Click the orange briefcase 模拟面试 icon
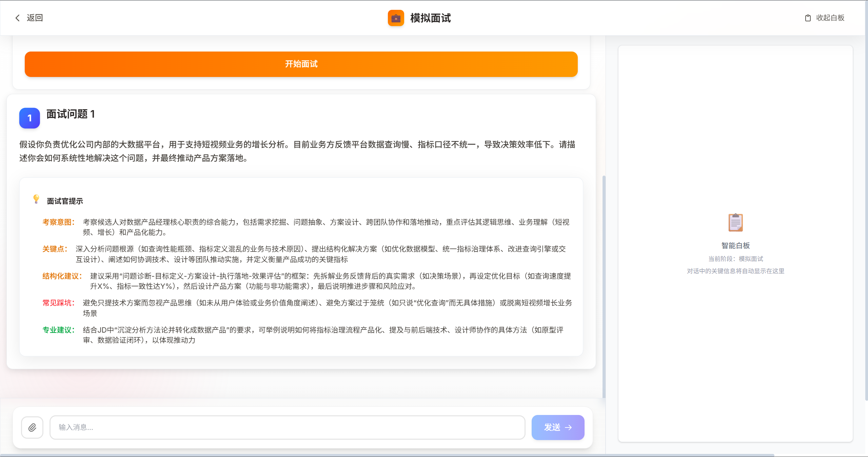 [396, 18]
